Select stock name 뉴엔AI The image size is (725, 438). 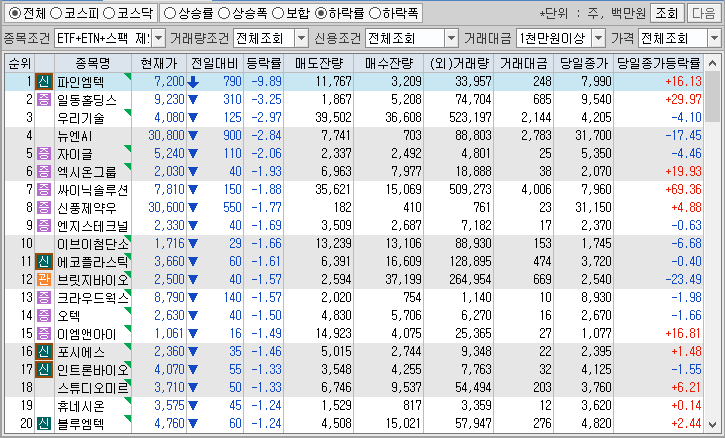click(x=74, y=136)
